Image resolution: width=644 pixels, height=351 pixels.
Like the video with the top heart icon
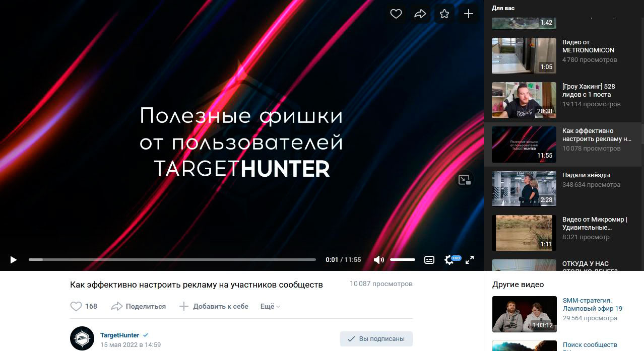[396, 14]
